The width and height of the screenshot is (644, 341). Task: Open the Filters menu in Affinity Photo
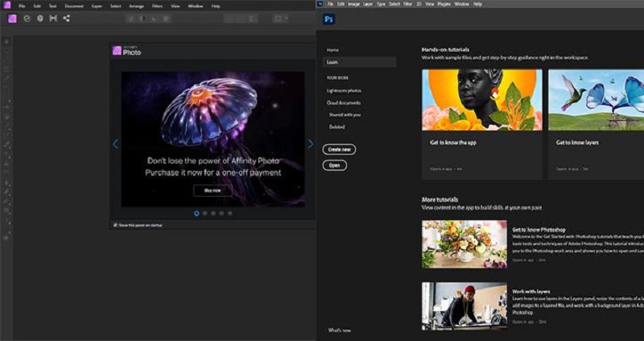157,6
